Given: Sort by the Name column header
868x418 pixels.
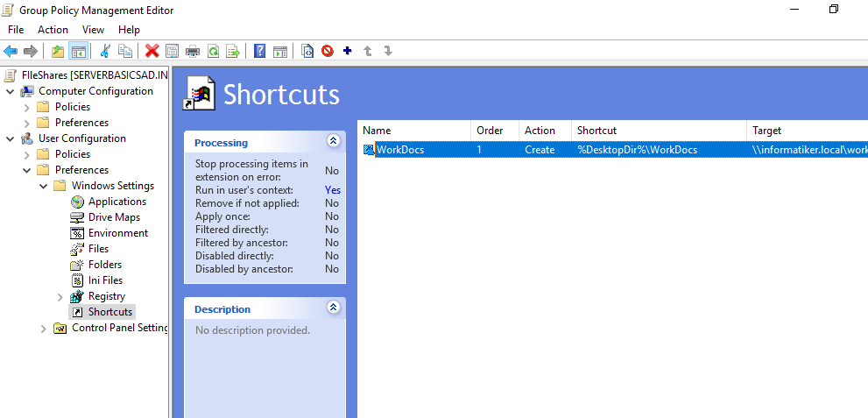Looking at the screenshot, I should tap(414, 131).
